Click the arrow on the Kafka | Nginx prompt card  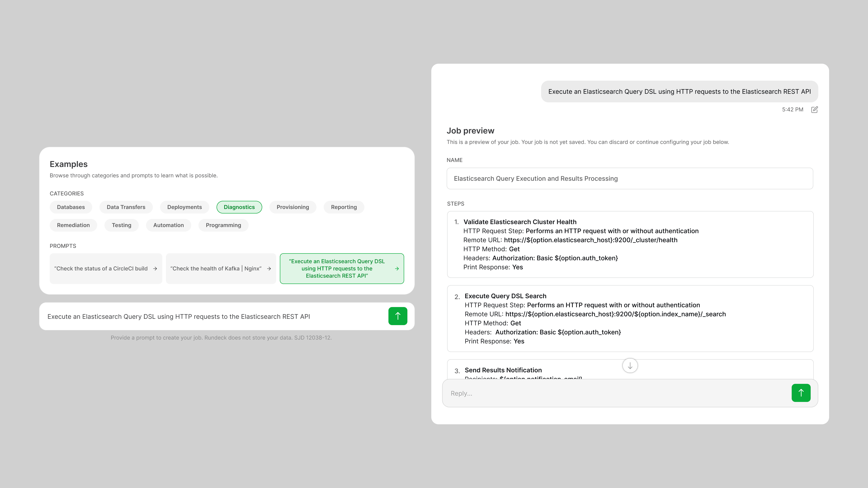(269, 268)
